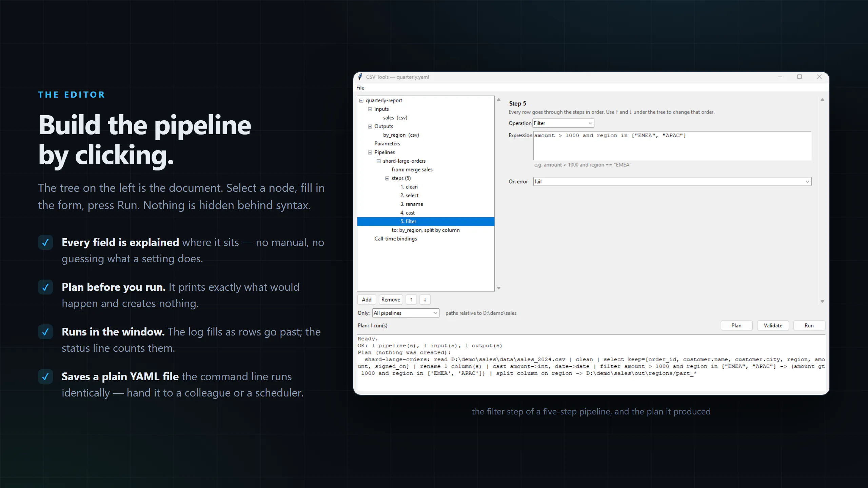Click the checkmark beside 'Saves a plain YAML file'
The height and width of the screenshot is (488, 868).
[45, 377]
